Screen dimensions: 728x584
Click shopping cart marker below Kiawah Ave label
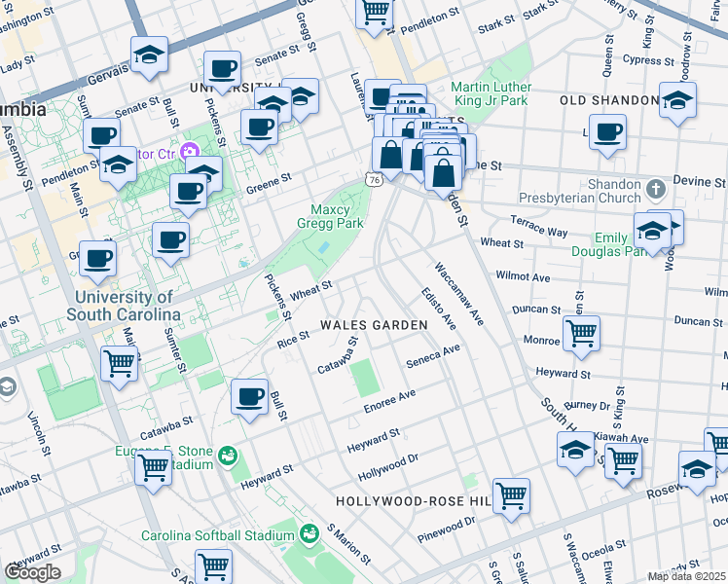624,463
